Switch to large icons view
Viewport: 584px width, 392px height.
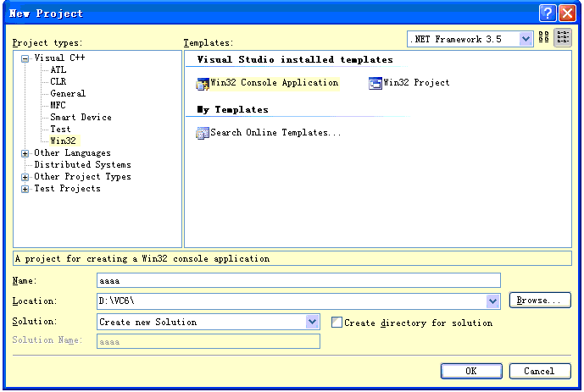545,38
